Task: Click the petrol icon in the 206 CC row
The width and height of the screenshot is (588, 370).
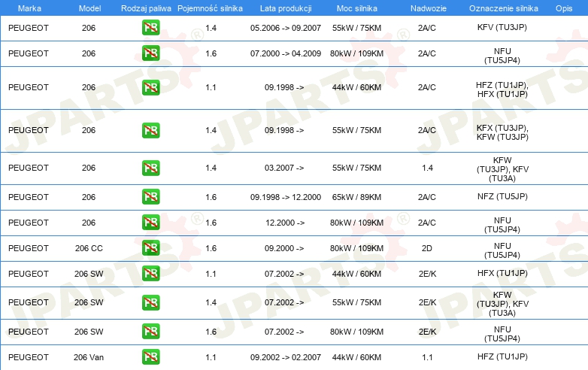Action: [x=150, y=247]
